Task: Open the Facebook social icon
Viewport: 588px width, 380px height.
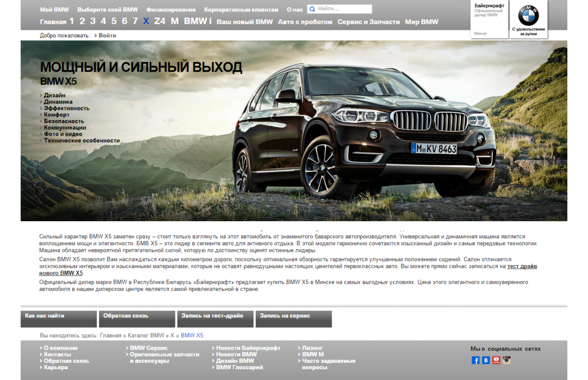Action: point(475,360)
